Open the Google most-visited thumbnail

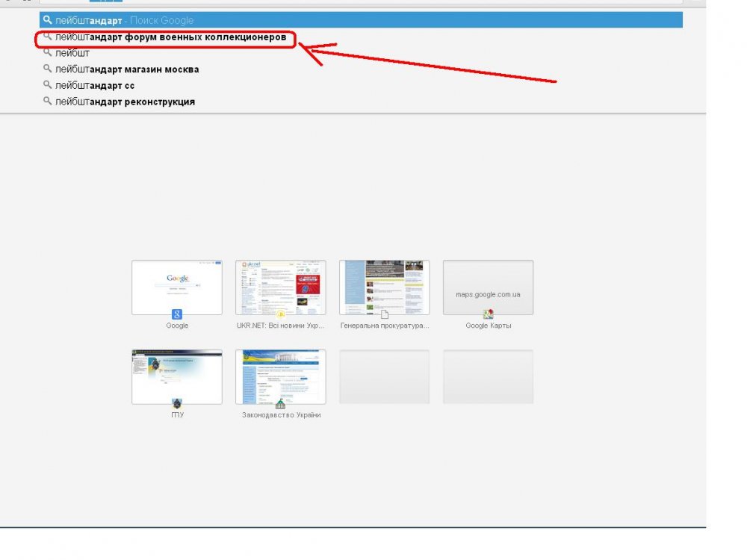pos(177,287)
